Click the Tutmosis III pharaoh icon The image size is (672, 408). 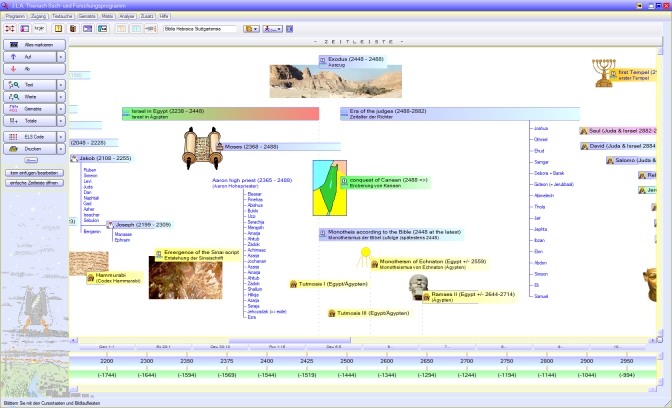click(331, 313)
